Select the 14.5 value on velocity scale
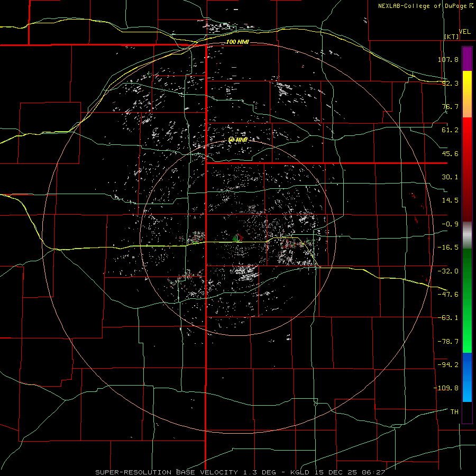476x476 pixels. tap(450, 200)
